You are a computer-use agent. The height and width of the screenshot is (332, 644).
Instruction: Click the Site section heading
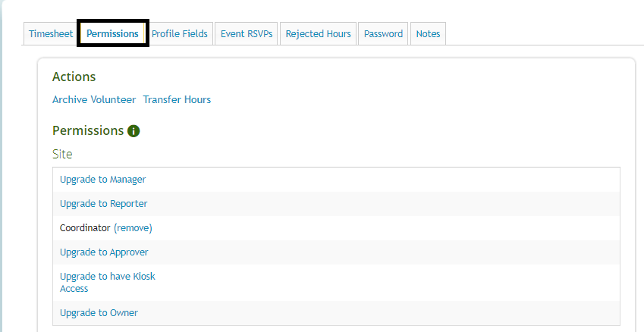tap(62, 155)
